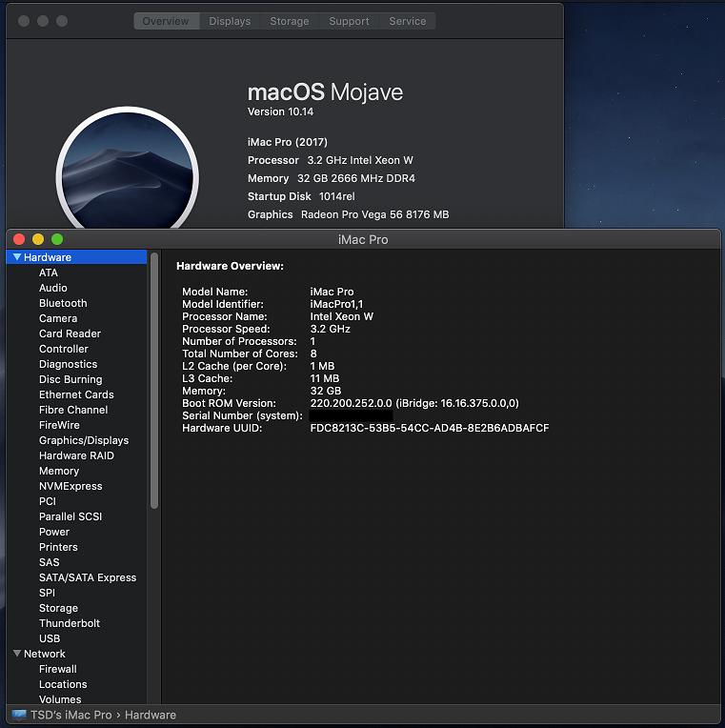Open Power information
The width and height of the screenshot is (725, 728).
pos(54,532)
